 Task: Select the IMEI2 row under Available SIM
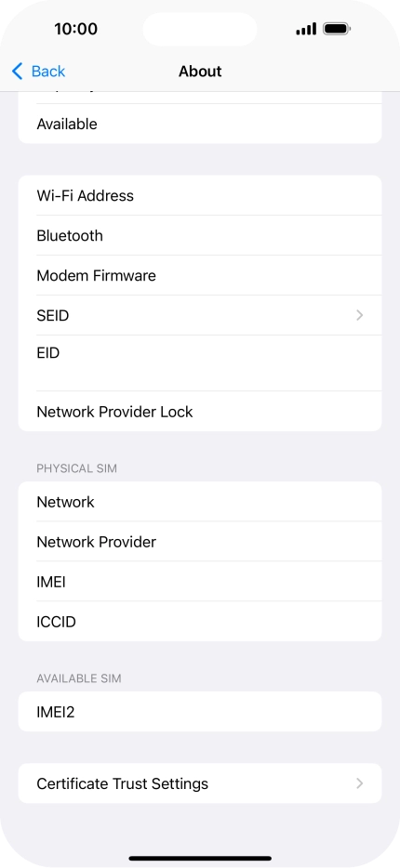(x=200, y=711)
